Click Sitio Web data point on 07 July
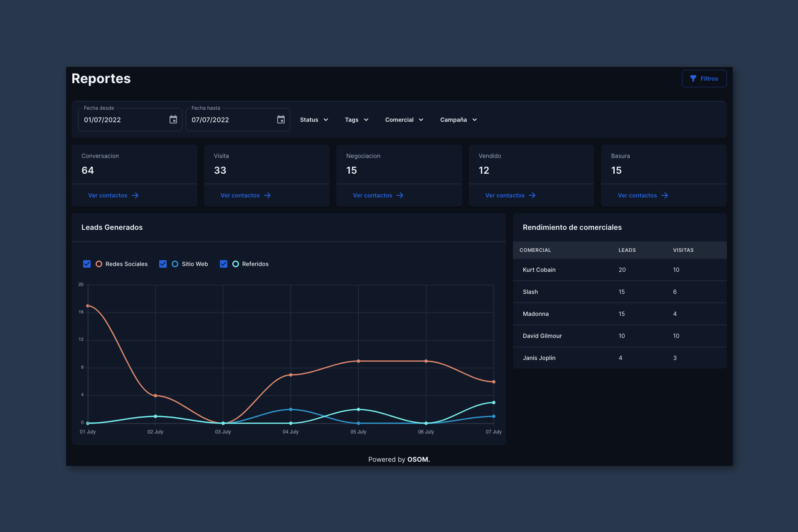The width and height of the screenshot is (798, 532). [494, 416]
